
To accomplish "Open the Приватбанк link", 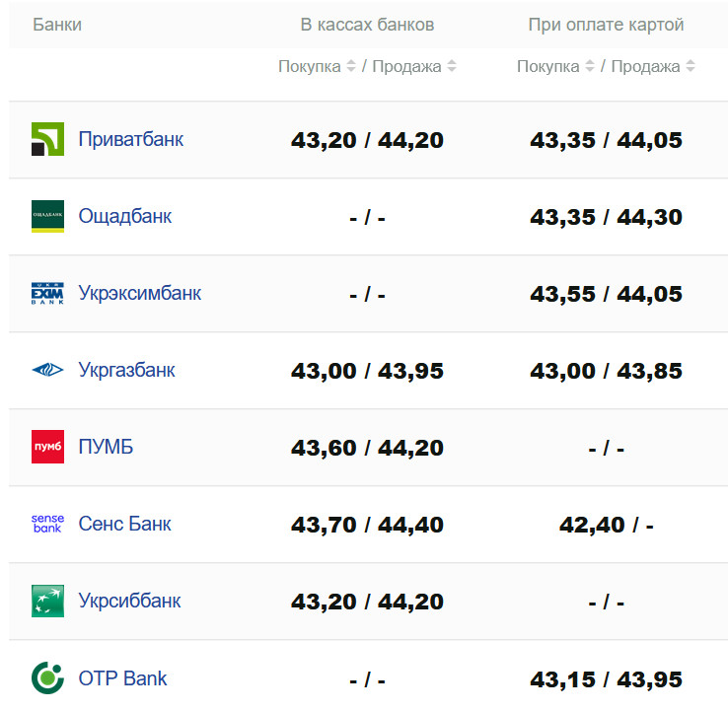I will tap(131, 140).
